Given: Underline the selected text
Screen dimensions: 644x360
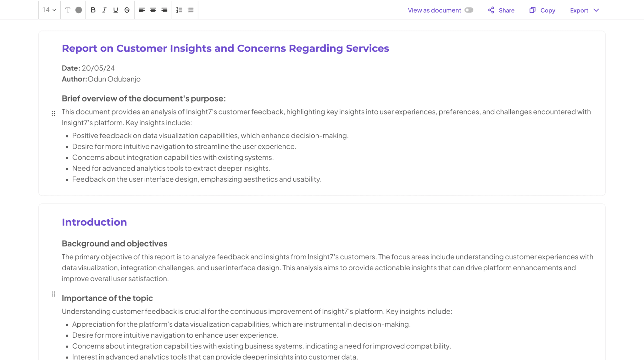Looking at the screenshot, I should click(x=115, y=10).
